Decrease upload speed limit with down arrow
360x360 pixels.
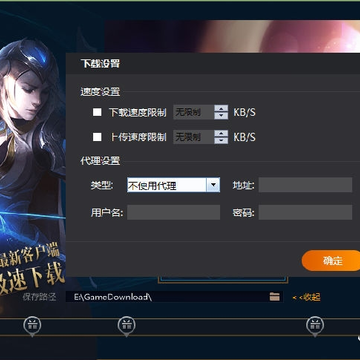[221, 140]
